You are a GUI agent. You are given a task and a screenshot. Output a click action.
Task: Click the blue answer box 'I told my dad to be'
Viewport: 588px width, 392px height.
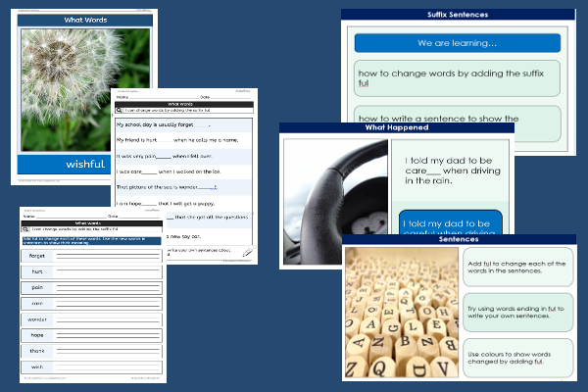[451, 222]
